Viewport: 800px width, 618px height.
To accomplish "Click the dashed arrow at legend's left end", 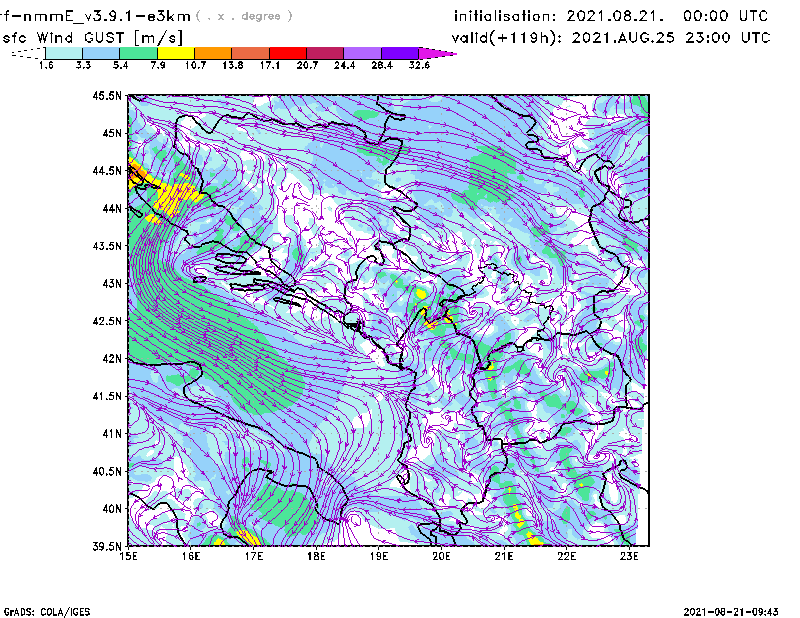I will coord(27,52).
